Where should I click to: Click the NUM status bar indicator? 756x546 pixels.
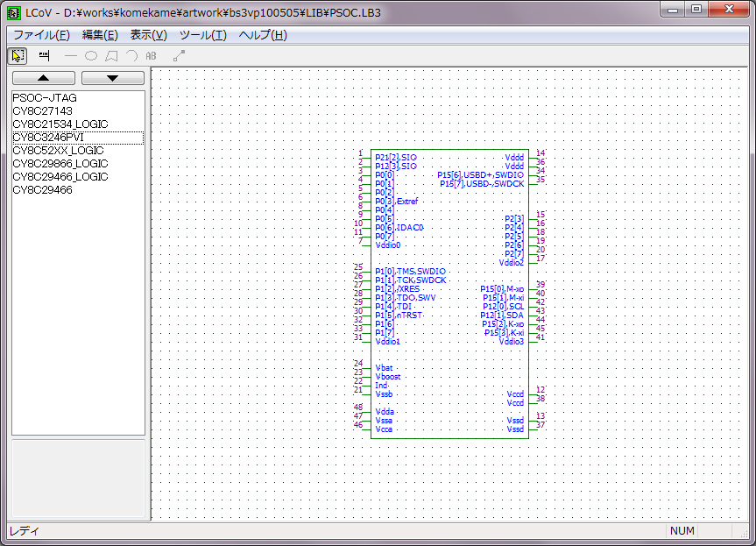[x=682, y=530]
